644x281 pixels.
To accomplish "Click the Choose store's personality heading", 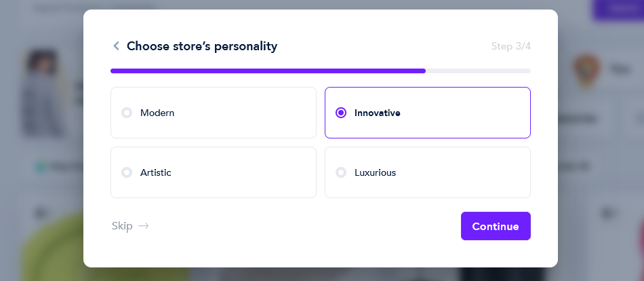I will coord(202,46).
